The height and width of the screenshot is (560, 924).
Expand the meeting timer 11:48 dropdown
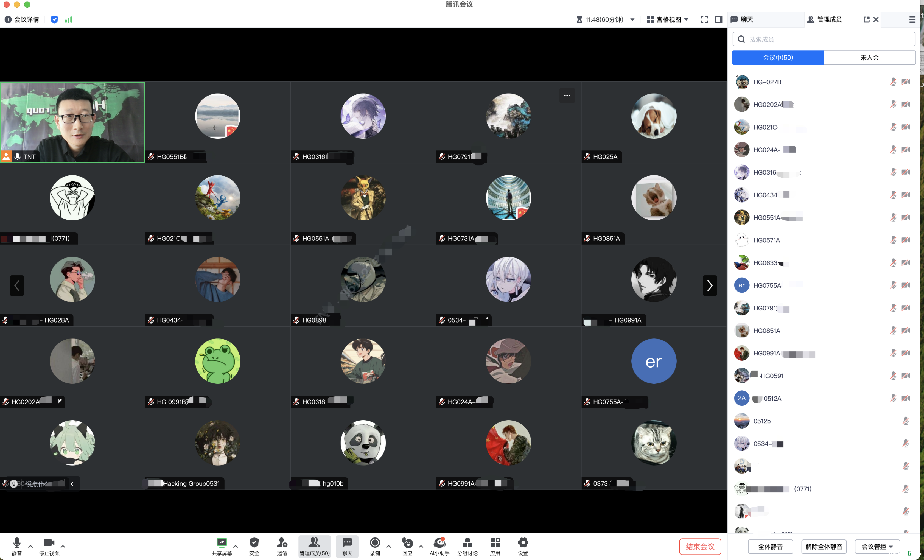click(x=632, y=19)
